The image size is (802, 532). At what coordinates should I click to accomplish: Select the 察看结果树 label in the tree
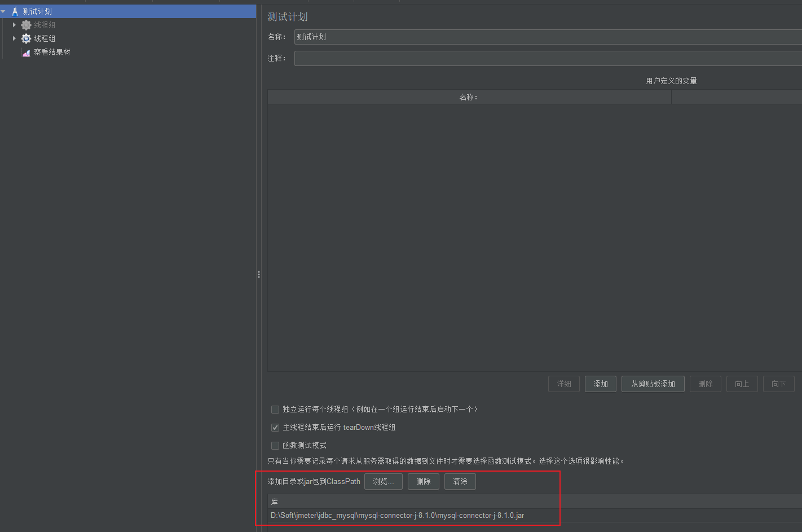[52, 52]
